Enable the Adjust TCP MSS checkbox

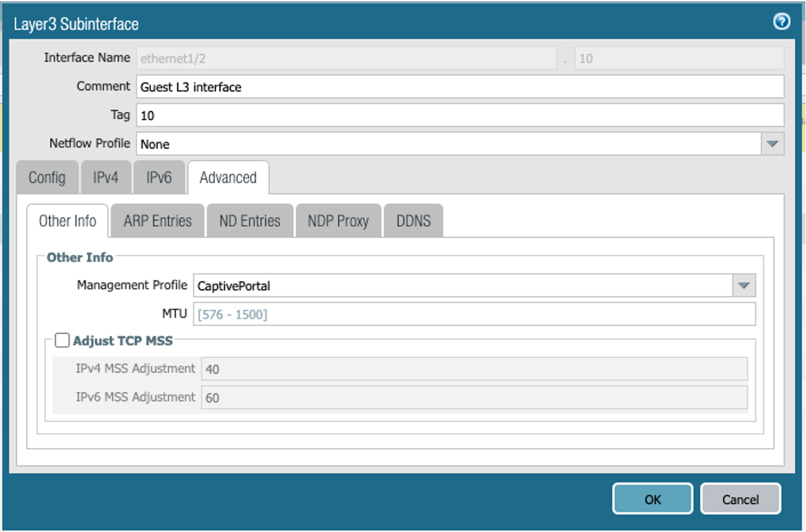[62, 340]
